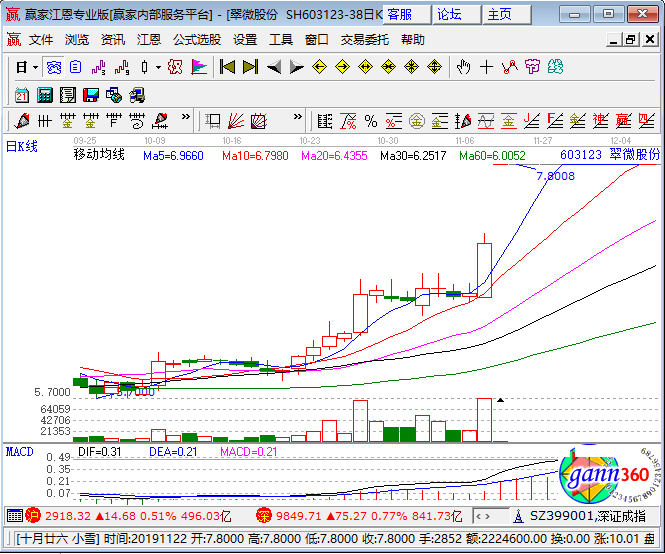Expand drawing toolbar overflow chevron after pen-ruler

point(185,117)
